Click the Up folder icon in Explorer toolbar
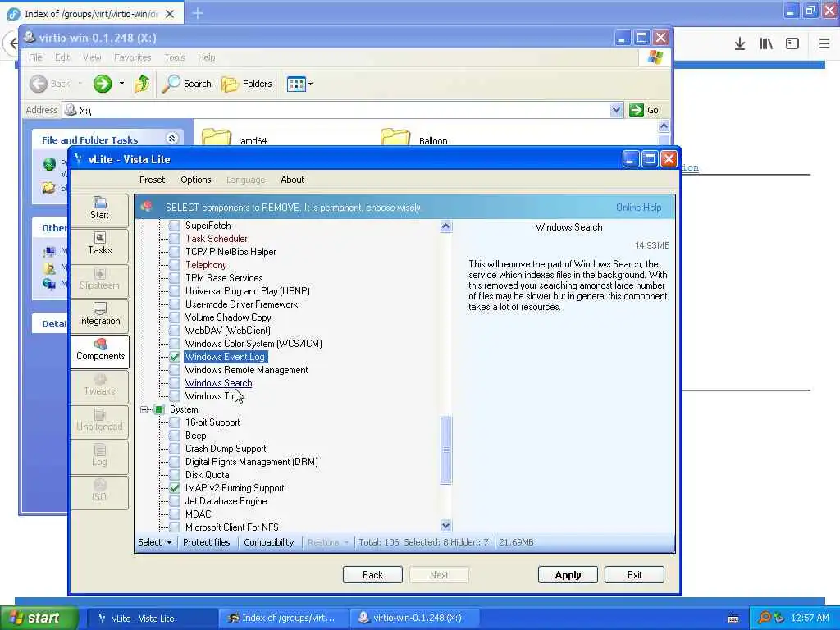The image size is (840, 630). tap(142, 84)
